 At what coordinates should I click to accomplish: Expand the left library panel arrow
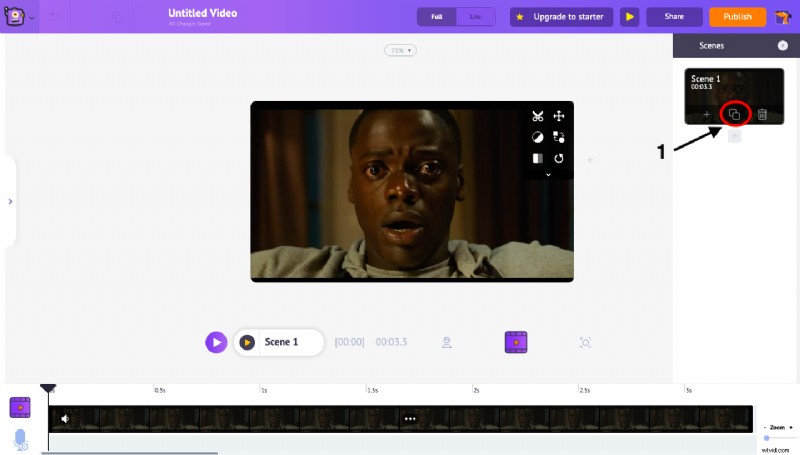(10, 202)
